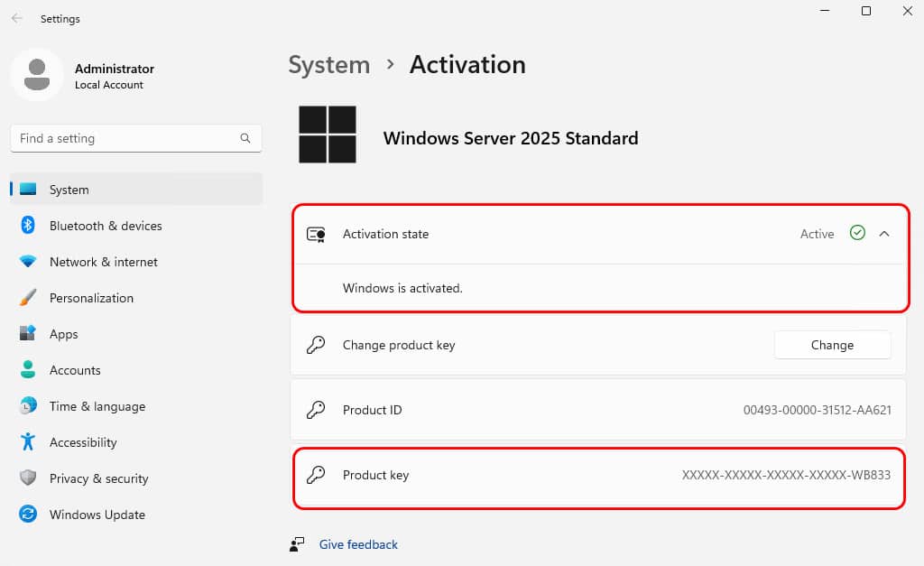Click the Accessibility figure icon

tap(28, 441)
